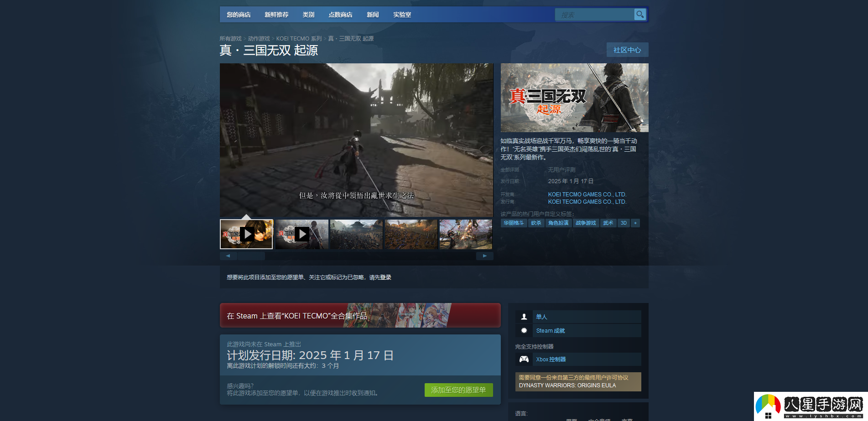The width and height of the screenshot is (868, 421).
Task: Click KOEI TECMO 系列 breadcrumb
Action: 299,39
